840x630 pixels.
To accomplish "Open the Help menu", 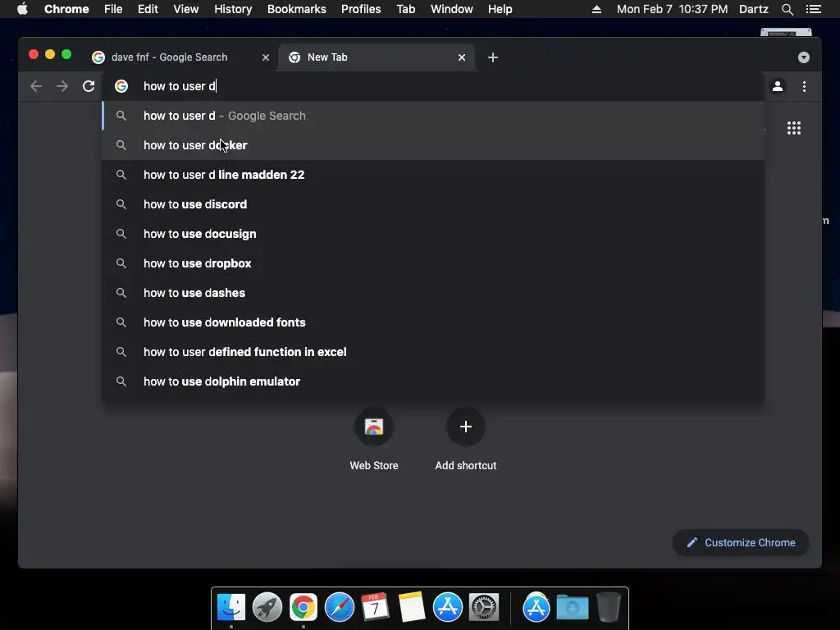I will pyautogui.click(x=500, y=9).
